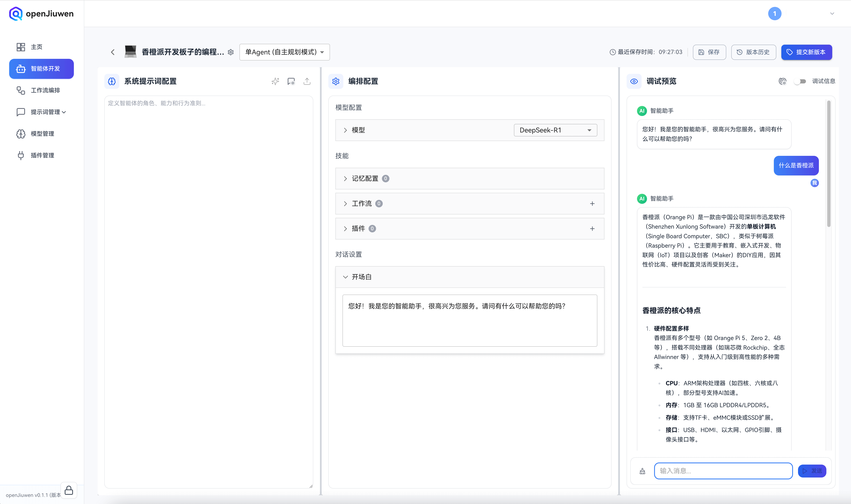
Task: Add a plugin with the plus icon
Action: (592, 229)
